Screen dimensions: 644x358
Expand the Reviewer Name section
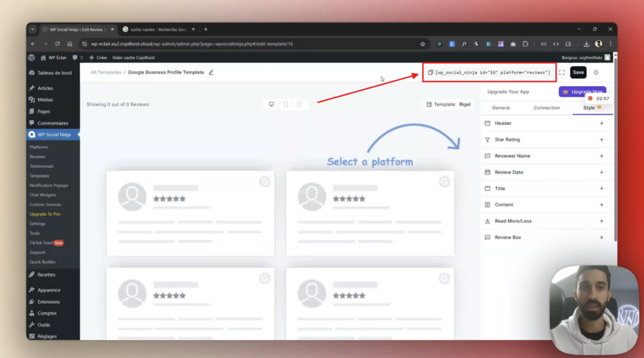[601, 156]
